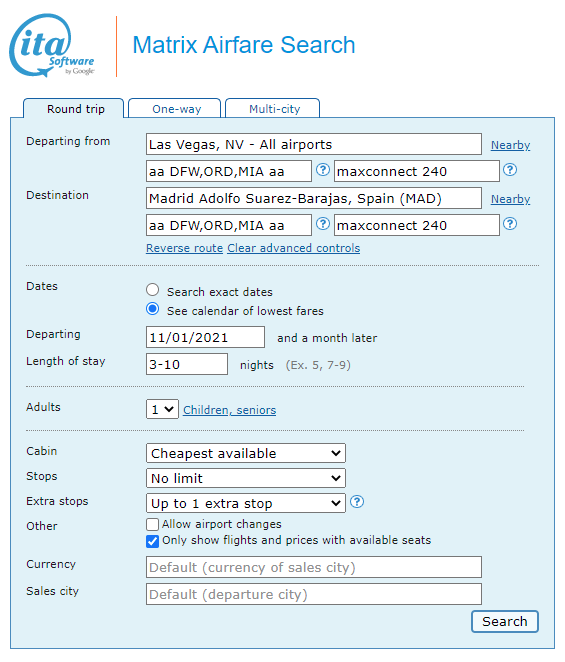This screenshot has height=662, width=565.
Task: Click the ITA Software logo
Action: pos(52,46)
